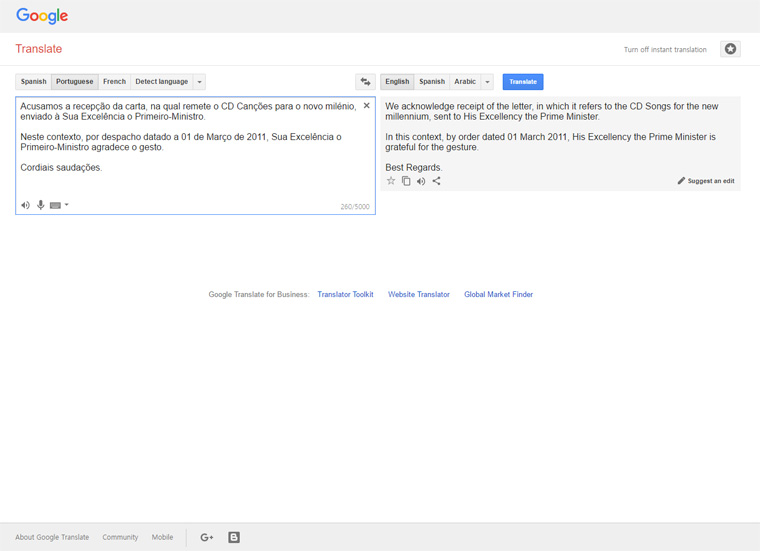
Task: Click inside the Portuguese source text box
Action: click(x=195, y=155)
